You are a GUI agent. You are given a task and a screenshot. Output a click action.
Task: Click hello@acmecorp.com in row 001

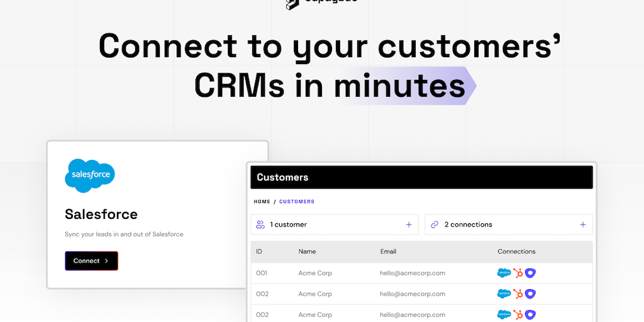(x=413, y=273)
